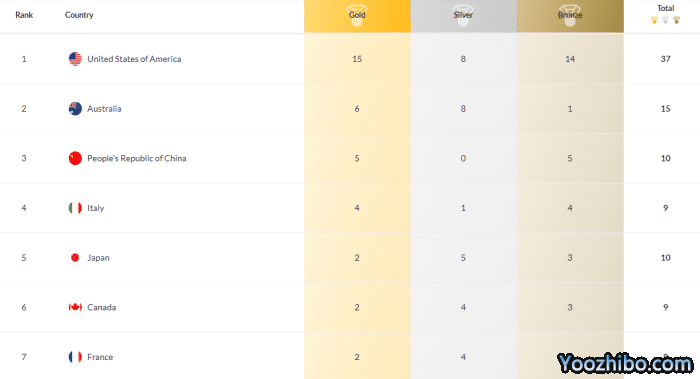Click the Total column header
The height and width of the screenshot is (379, 700).
click(665, 8)
